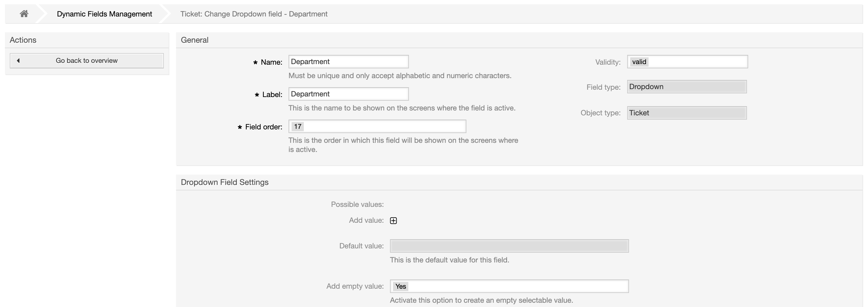Click the Name field label

(271, 62)
